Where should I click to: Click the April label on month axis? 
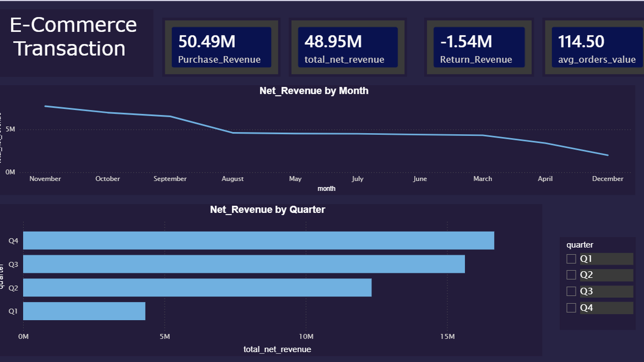click(x=545, y=179)
